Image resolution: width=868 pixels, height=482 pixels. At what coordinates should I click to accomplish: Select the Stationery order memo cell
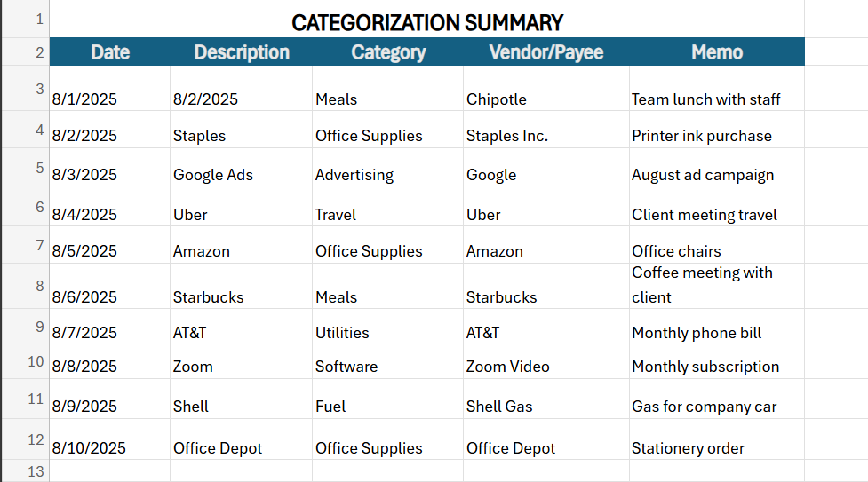(688, 448)
